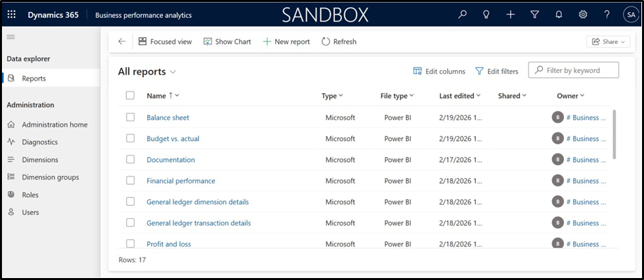
Task: Select the Budget vs. actual checkbox
Action: [x=130, y=138]
